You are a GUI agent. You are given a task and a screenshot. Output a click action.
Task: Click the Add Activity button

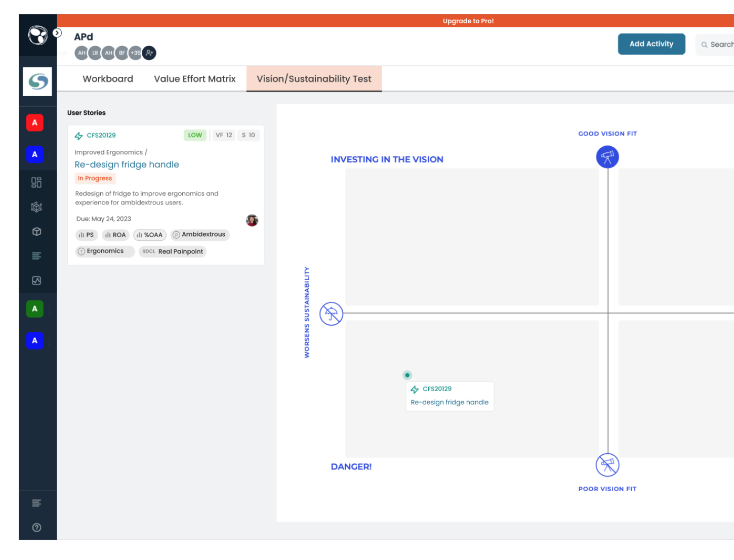point(651,44)
